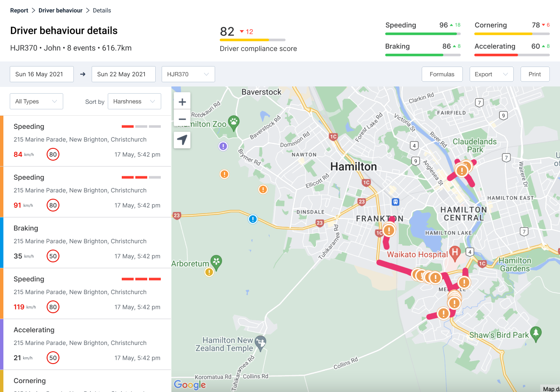560x392 pixels.
Task: Click the 80 speed limit sign of the 119 km/h event
Action: [53, 307]
